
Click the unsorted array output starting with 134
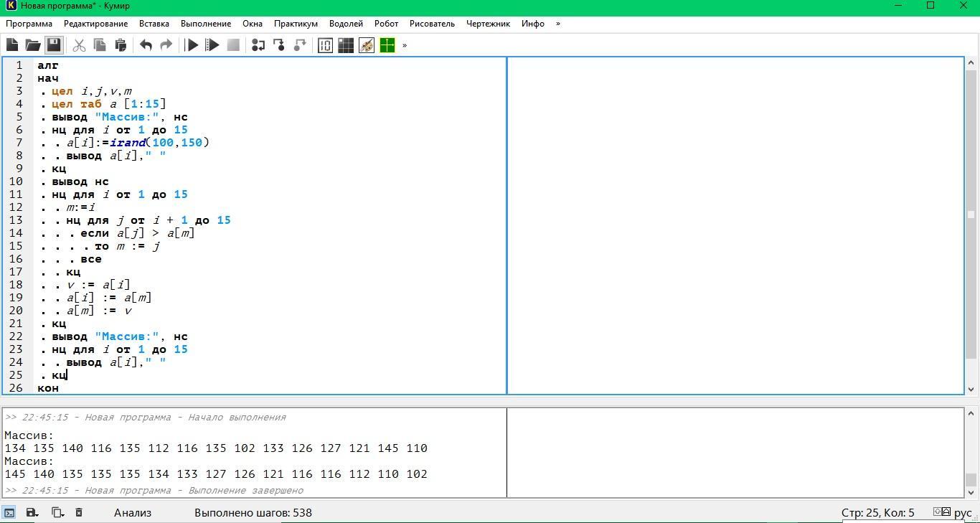click(216, 448)
